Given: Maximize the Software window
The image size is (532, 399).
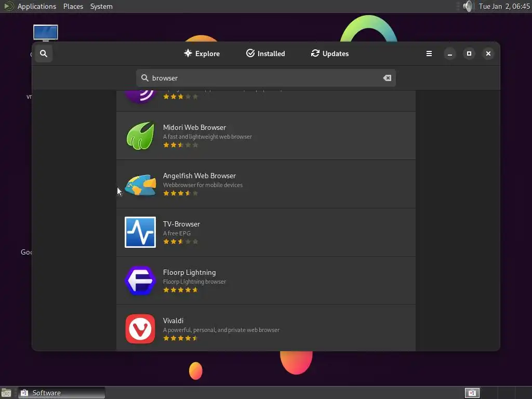Looking at the screenshot, I should 469,54.
